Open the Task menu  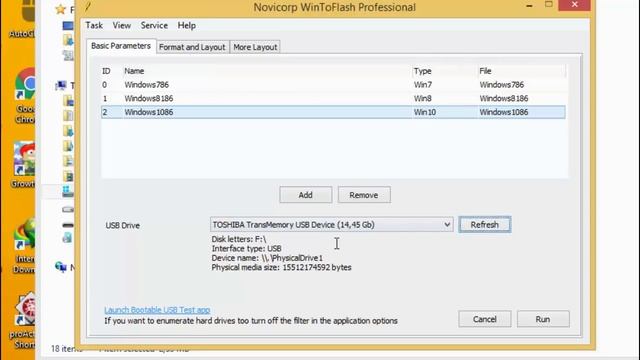click(94, 25)
